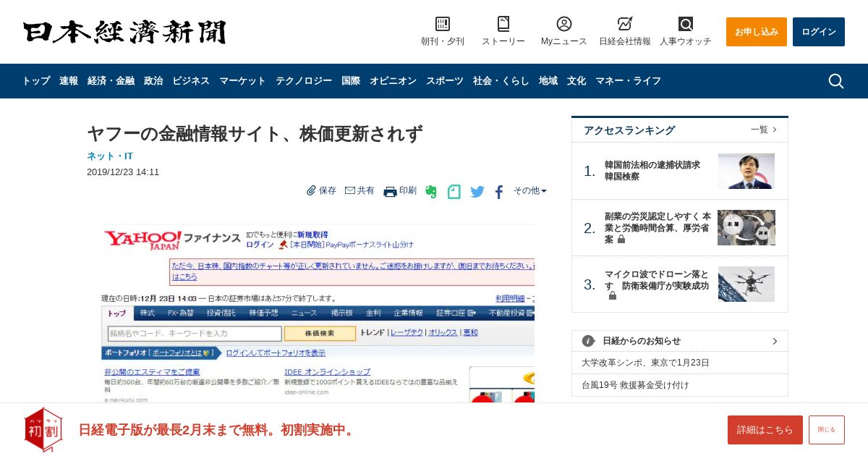Viewport: 868px width, 456px height.
Task: Click the teal note-sharing icon
Action: tap(454, 192)
